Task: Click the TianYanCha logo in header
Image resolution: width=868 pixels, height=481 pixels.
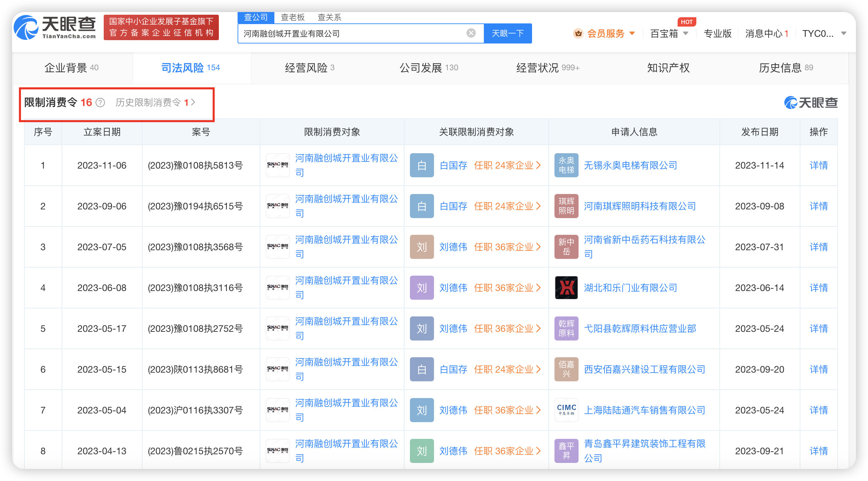Action: [x=55, y=27]
